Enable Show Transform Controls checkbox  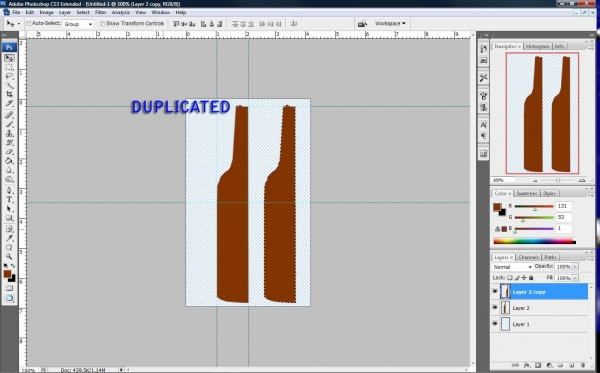(x=103, y=24)
